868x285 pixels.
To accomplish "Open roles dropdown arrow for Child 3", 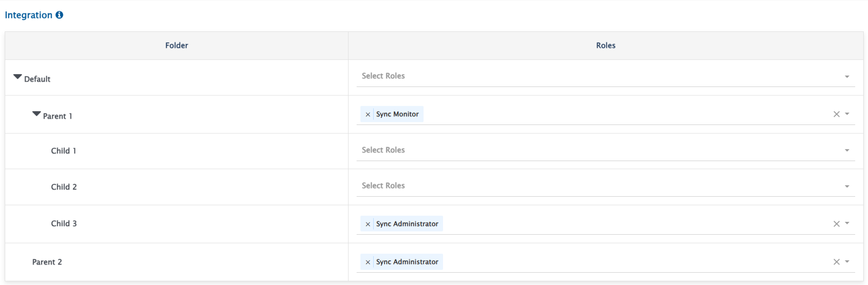I will click(x=847, y=223).
